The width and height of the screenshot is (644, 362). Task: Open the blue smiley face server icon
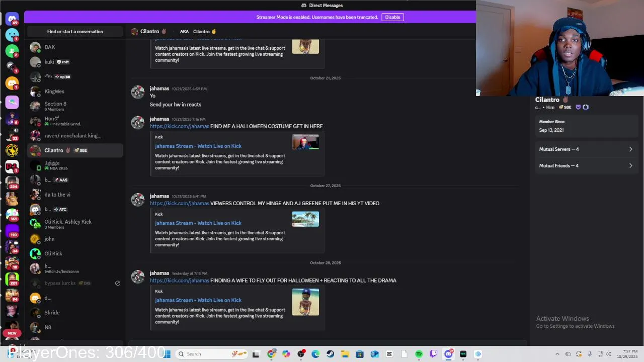coord(12,35)
